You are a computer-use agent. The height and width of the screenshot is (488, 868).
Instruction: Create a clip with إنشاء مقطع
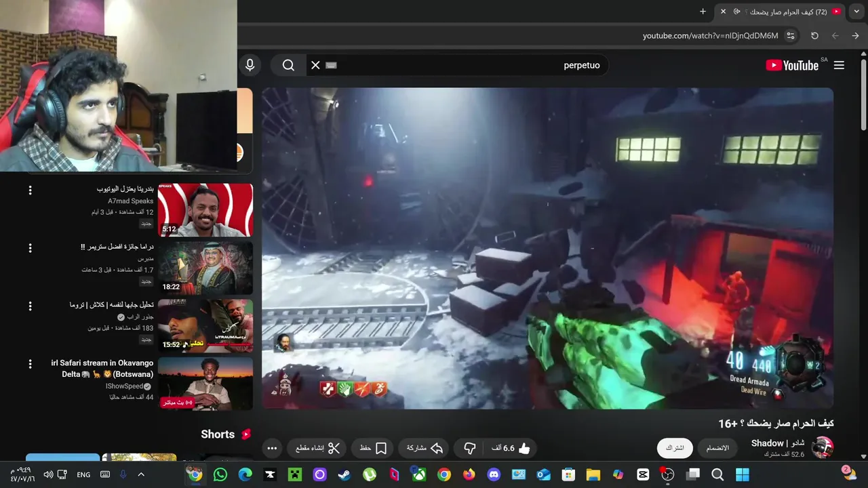pyautogui.click(x=317, y=448)
